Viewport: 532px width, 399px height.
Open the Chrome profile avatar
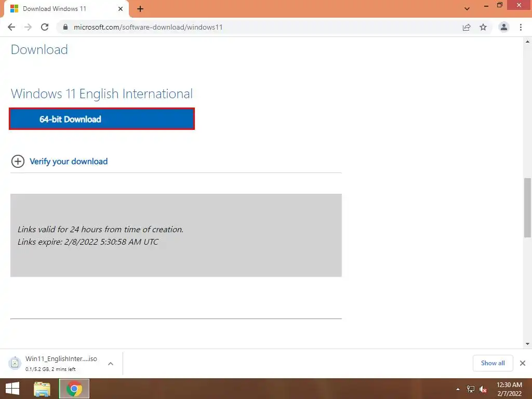coord(504,27)
